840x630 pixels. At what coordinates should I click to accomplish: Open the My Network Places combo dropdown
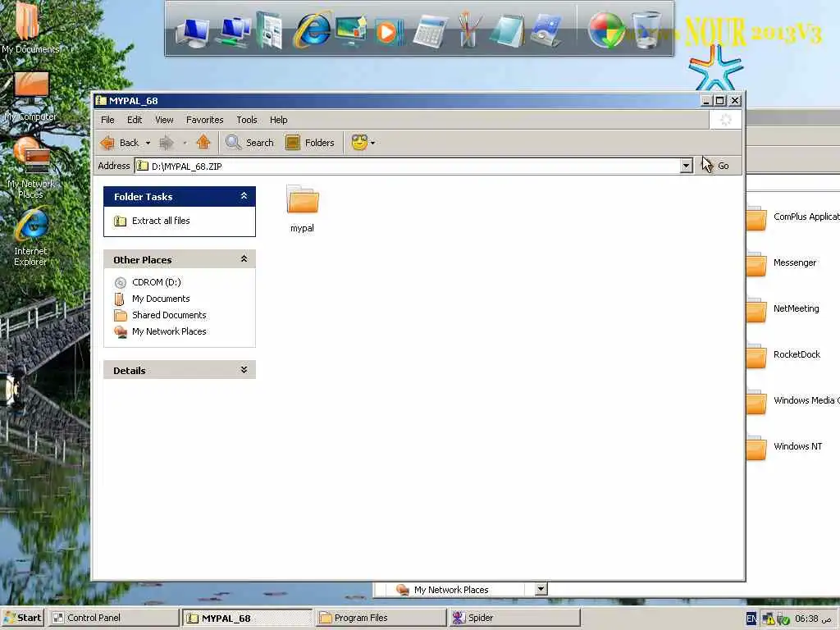(541, 589)
